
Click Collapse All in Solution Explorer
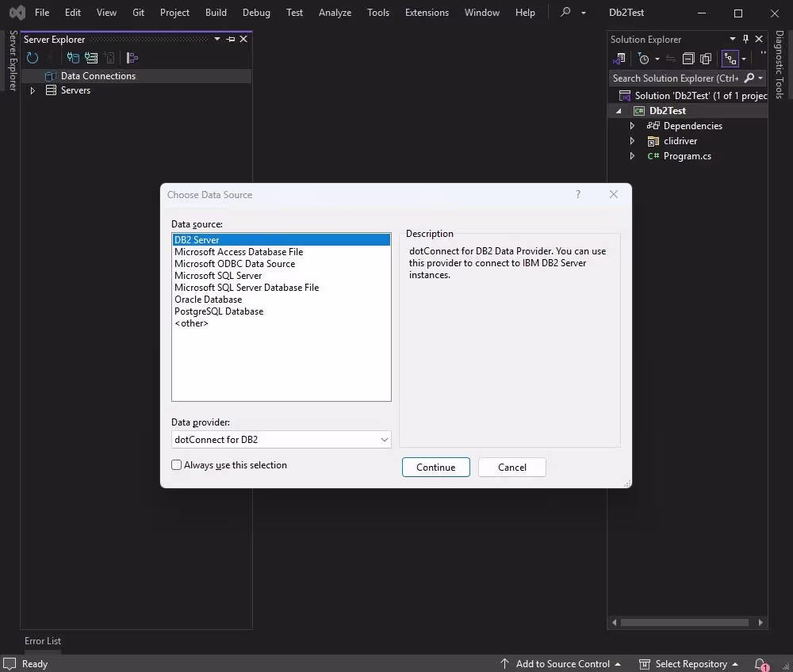(688, 59)
